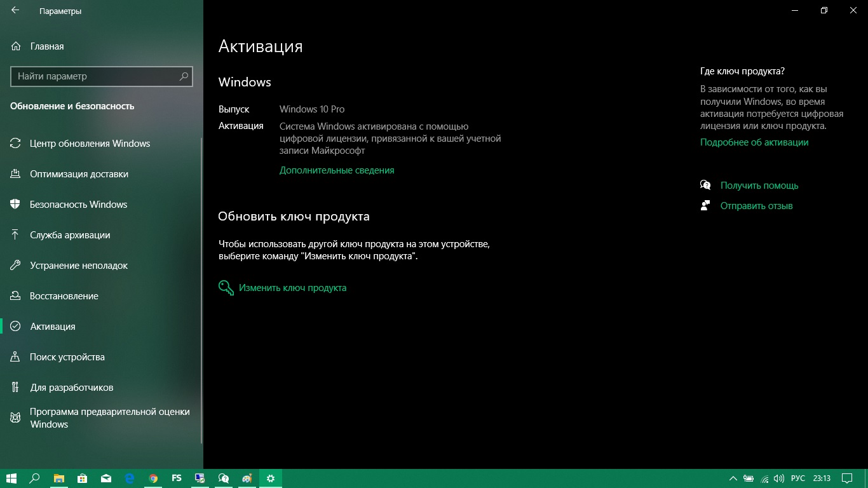Open Для разработчиков settings

102,388
